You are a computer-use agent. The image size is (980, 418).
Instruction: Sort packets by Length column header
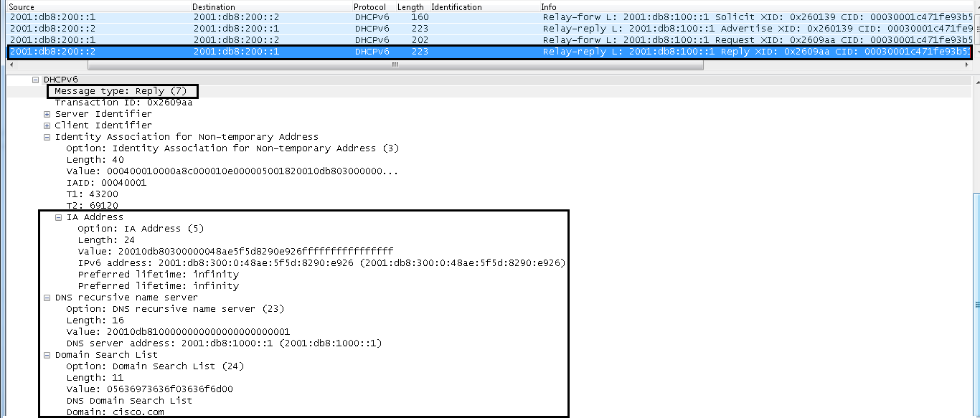[412, 6]
